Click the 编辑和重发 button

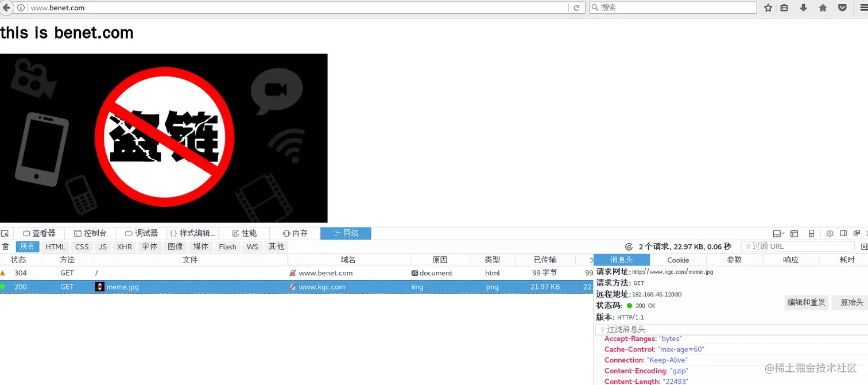805,302
